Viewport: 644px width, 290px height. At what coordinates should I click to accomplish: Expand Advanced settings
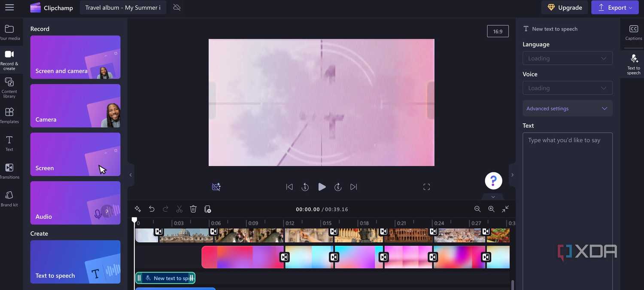click(x=568, y=108)
